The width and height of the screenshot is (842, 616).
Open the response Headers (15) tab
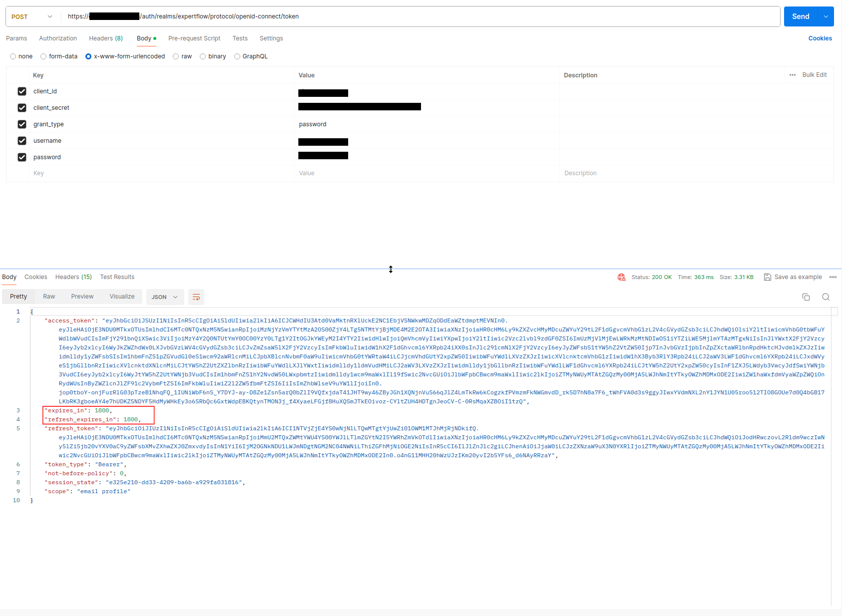tap(73, 277)
